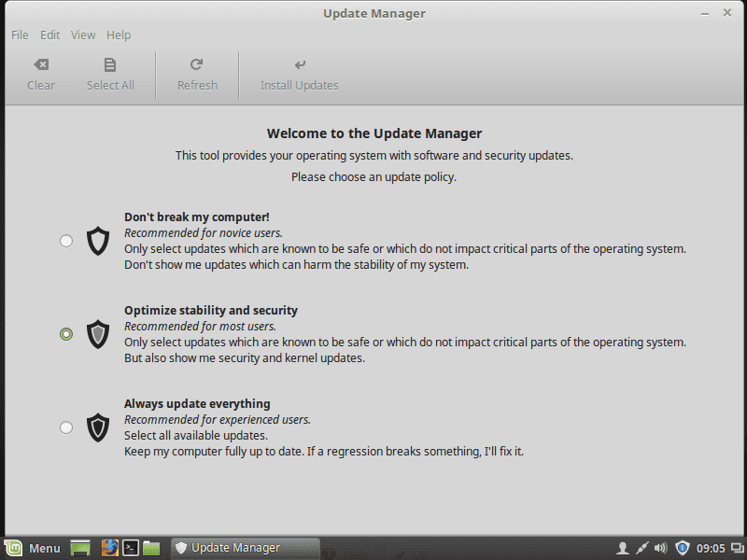Close the Update Manager window
Viewport: 747px width, 560px height.
pos(727,13)
